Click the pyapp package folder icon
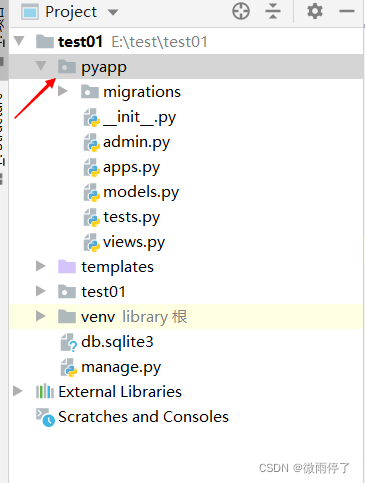The width and height of the screenshot is (365, 483). (67, 66)
